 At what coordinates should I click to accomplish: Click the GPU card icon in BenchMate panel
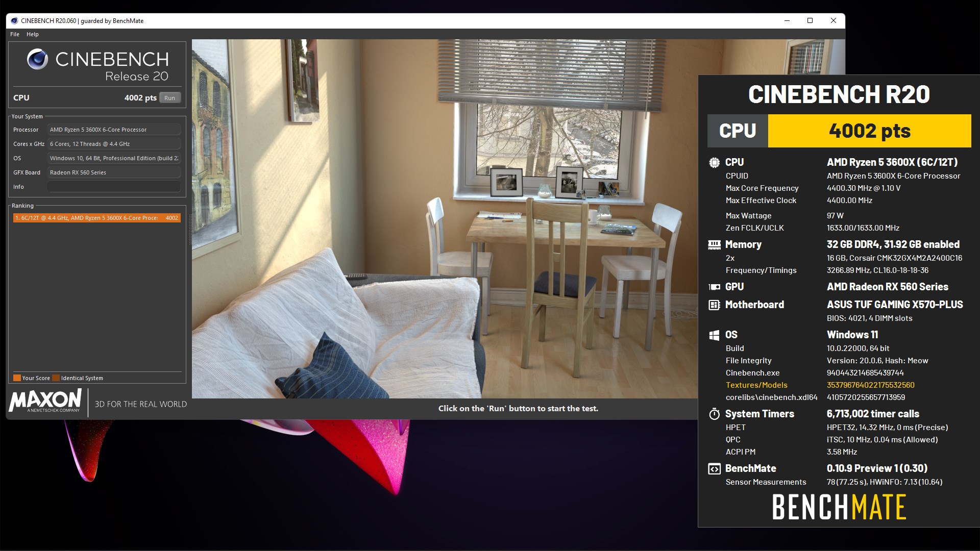[x=714, y=287]
